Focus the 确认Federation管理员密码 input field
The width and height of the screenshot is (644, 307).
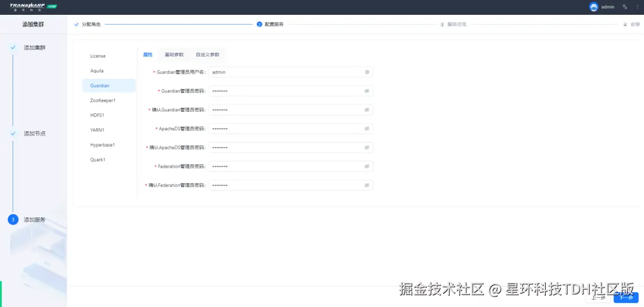click(x=291, y=185)
